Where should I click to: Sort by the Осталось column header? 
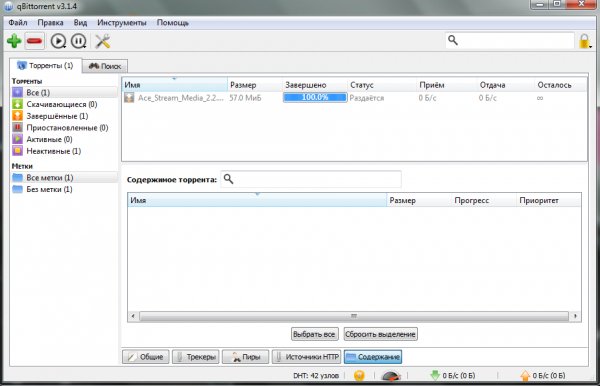coord(561,85)
